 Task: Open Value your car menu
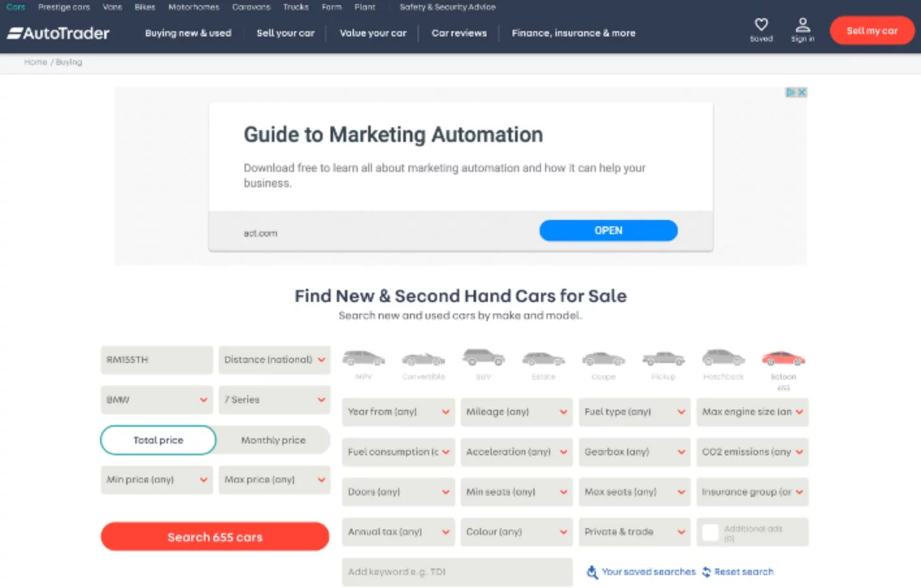373,33
